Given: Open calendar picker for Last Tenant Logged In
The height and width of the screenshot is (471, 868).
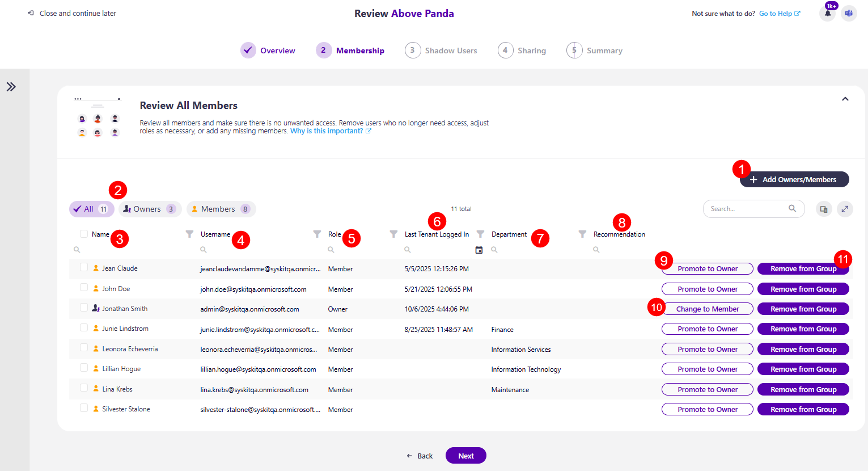Looking at the screenshot, I should 479,249.
